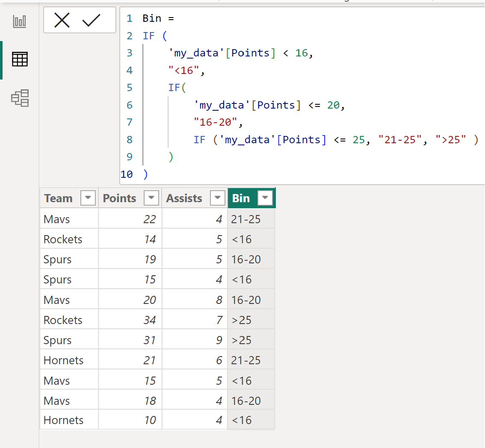Click formula line 1 'Bin ='
Image resolution: width=485 pixels, height=448 pixels.
pos(158,18)
